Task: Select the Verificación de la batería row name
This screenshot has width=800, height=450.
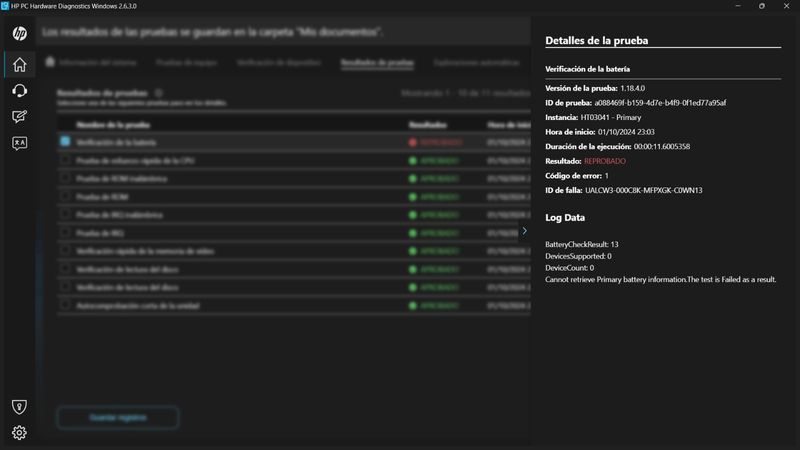Action: tap(116, 142)
